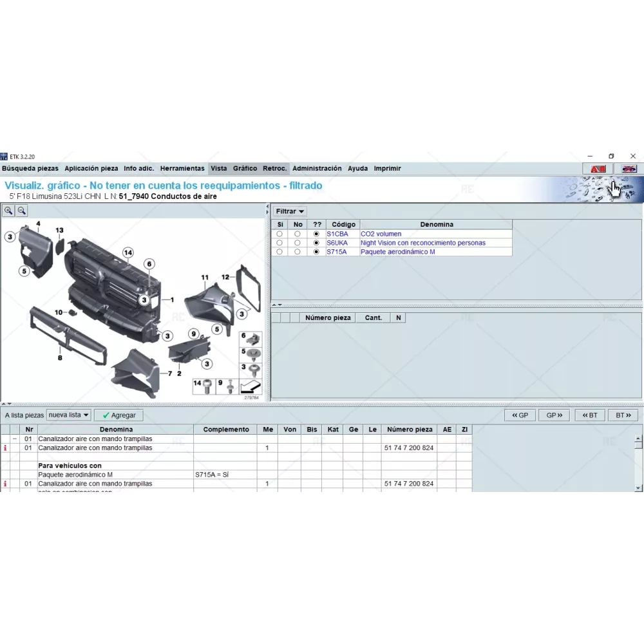Open the Herramientas menu
The height and width of the screenshot is (644, 644).
(x=182, y=169)
